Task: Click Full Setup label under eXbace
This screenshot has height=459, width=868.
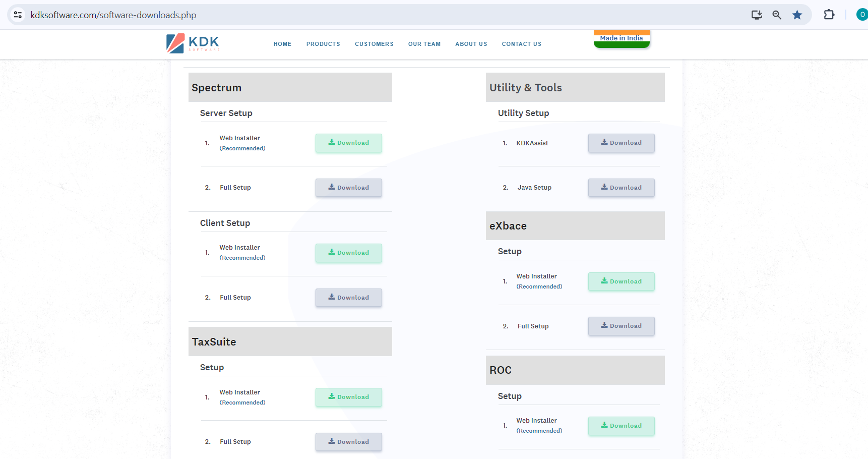Action: click(x=533, y=326)
